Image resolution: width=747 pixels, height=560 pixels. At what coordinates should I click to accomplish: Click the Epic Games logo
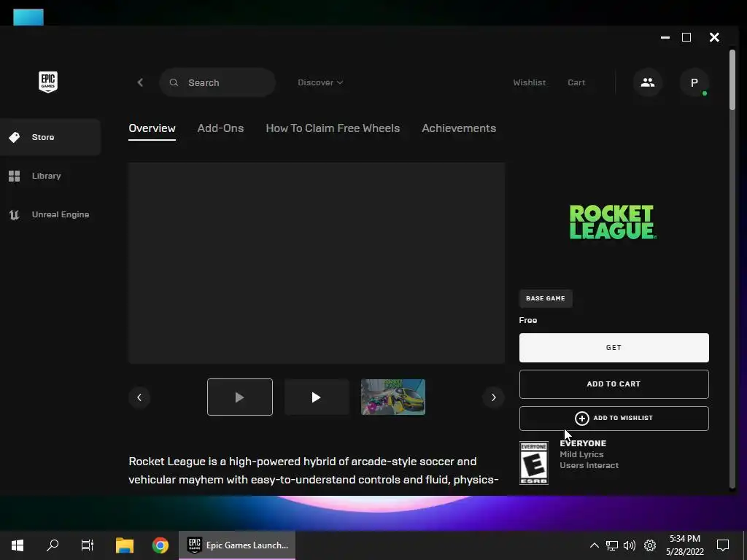click(x=47, y=82)
